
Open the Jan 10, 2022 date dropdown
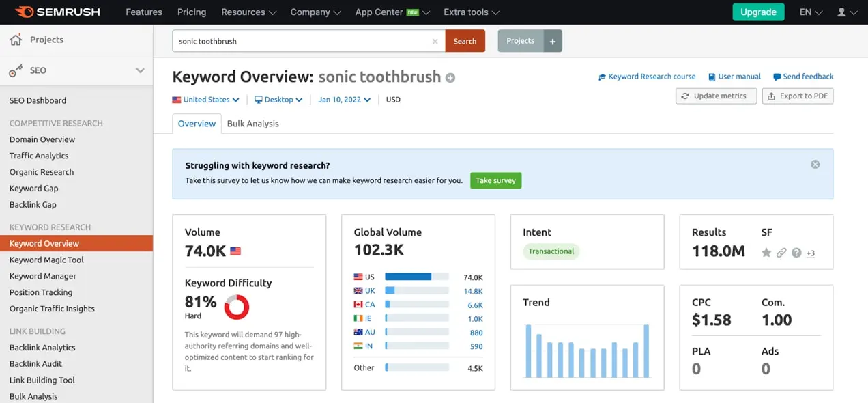point(344,100)
